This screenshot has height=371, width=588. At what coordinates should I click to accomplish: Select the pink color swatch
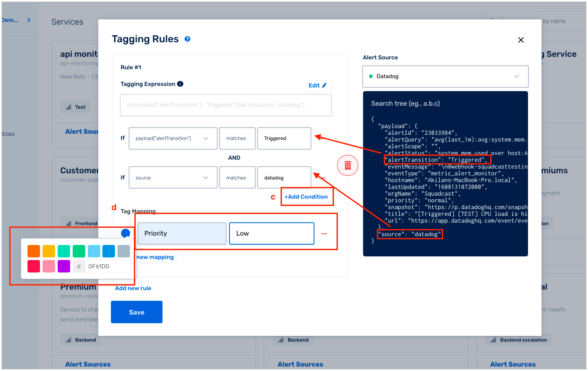(49, 266)
